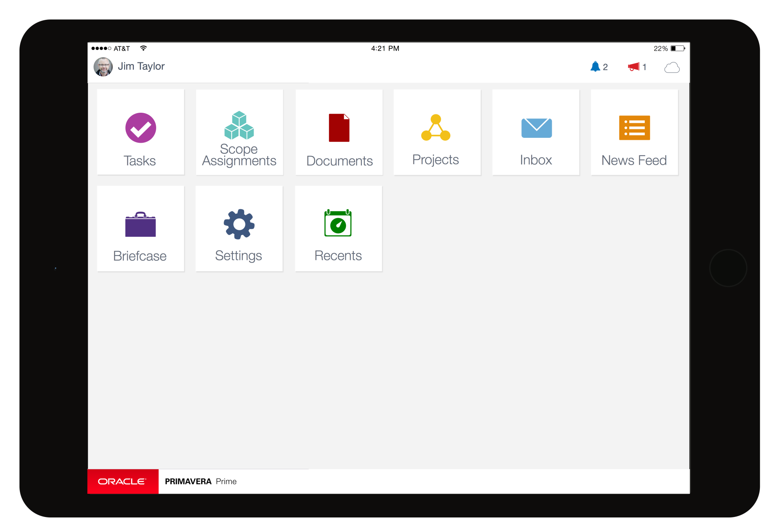
Task: Open the orange News Feed icon
Action: pos(634,128)
